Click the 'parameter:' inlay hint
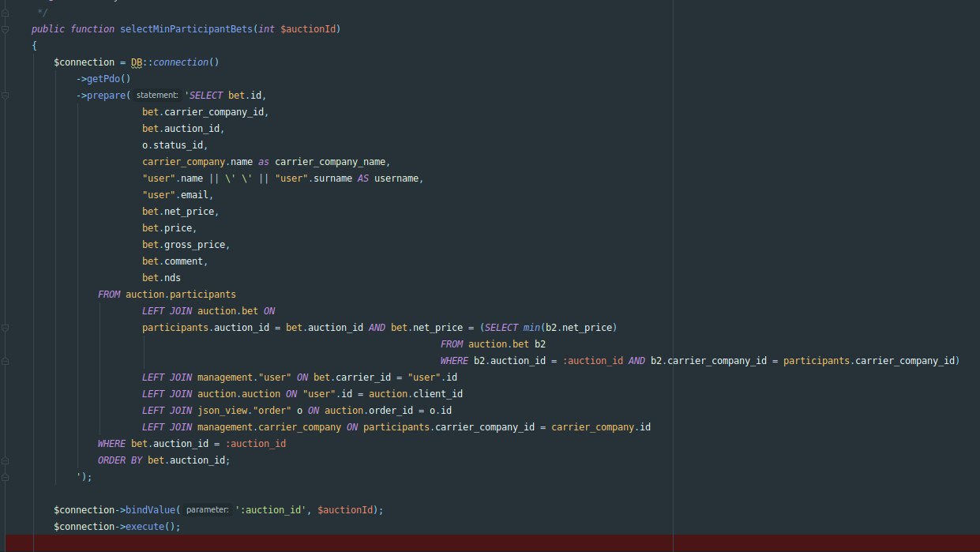Image resolution: width=980 pixels, height=552 pixels. (208, 509)
